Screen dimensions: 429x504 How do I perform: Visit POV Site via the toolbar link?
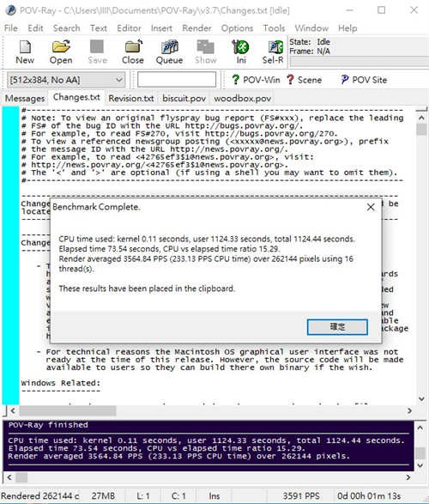(x=364, y=80)
